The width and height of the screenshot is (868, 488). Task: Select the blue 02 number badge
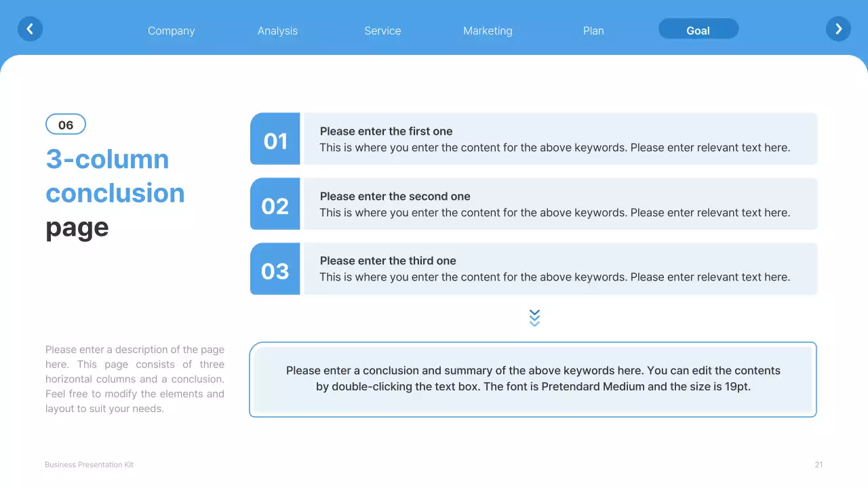coord(275,204)
